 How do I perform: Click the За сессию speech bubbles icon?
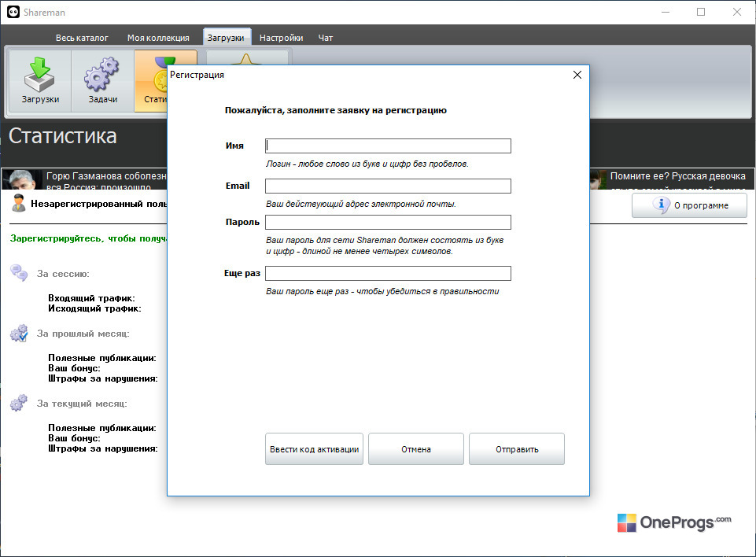pyautogui.click(x=20, y=273)
